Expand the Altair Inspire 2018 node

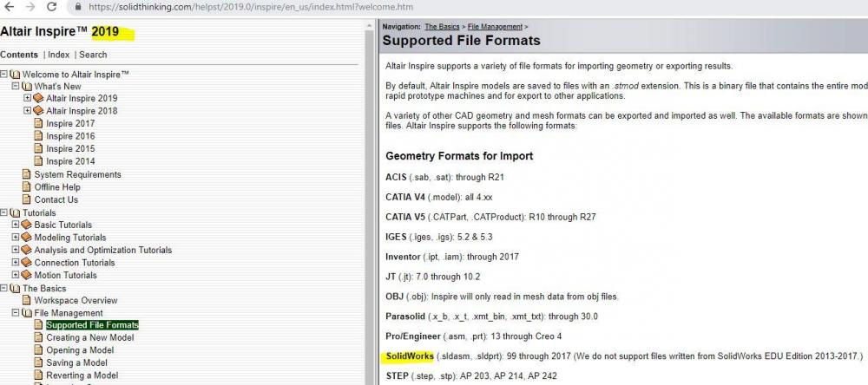[27, 111]
